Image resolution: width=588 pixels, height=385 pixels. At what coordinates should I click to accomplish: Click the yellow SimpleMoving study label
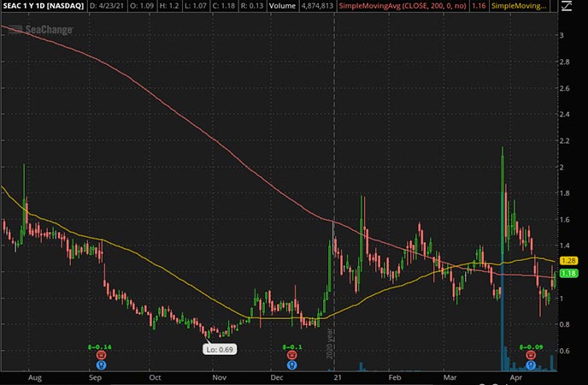point(519,6)
